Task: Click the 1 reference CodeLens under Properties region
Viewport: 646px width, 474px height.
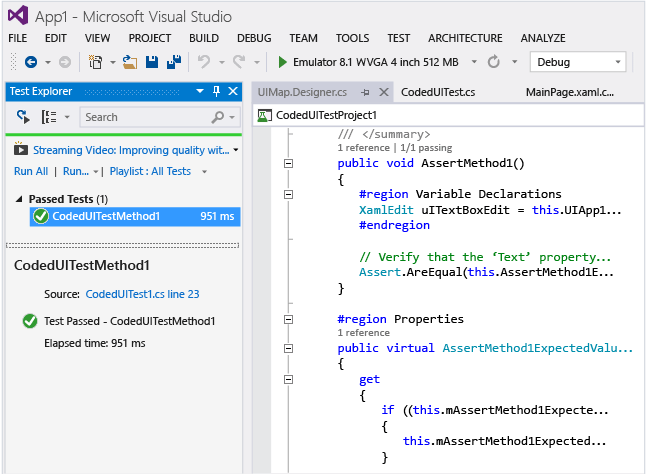Action: click(x=363, y=333)
